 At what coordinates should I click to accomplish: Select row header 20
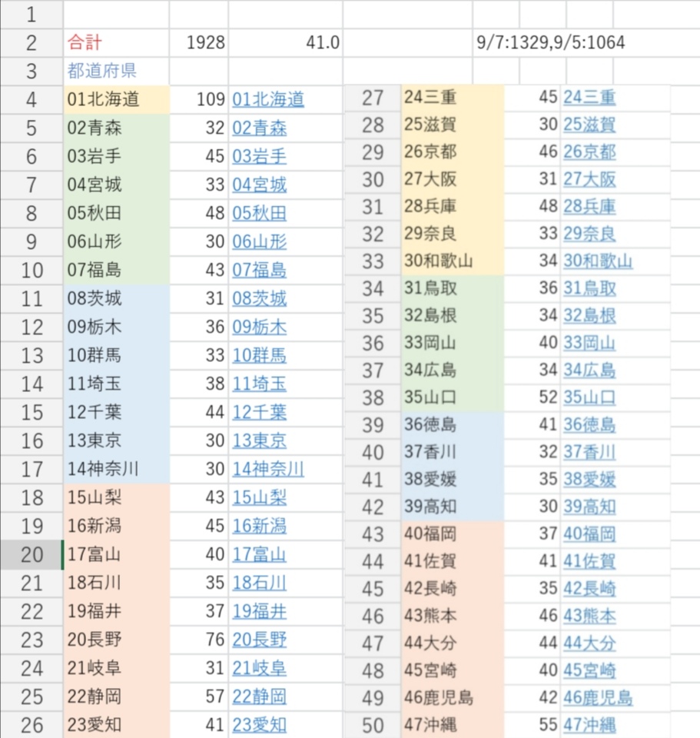pos(32,554)
